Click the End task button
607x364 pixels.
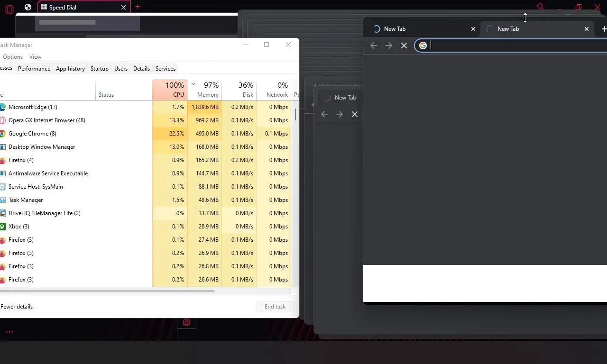click(x=275, y=307)
